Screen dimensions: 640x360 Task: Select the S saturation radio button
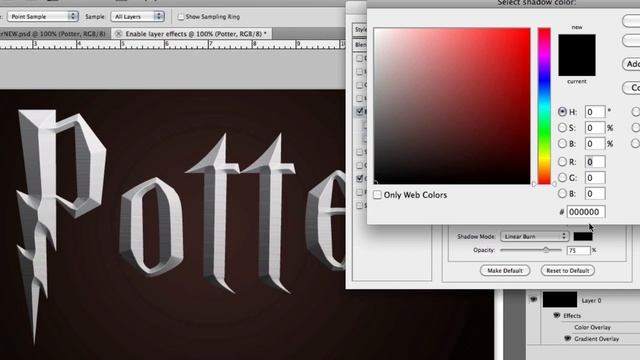click(562, 128)
